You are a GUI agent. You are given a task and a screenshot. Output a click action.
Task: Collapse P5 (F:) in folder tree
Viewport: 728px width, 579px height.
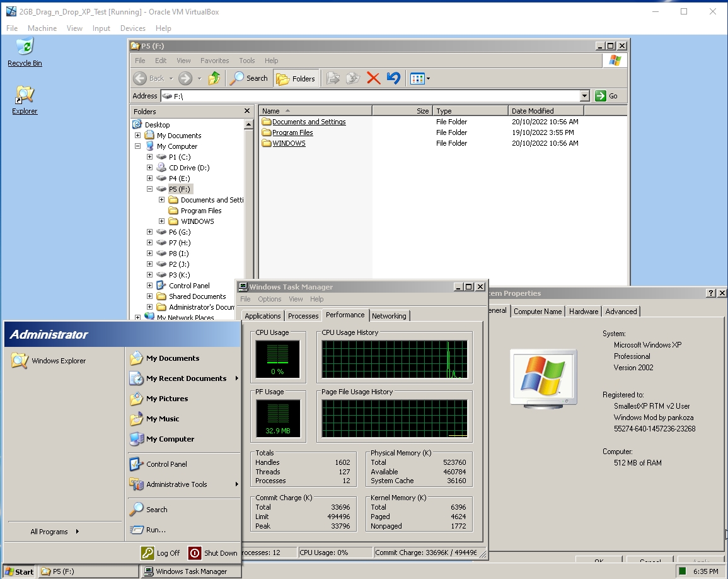click(x=149, y=189)
